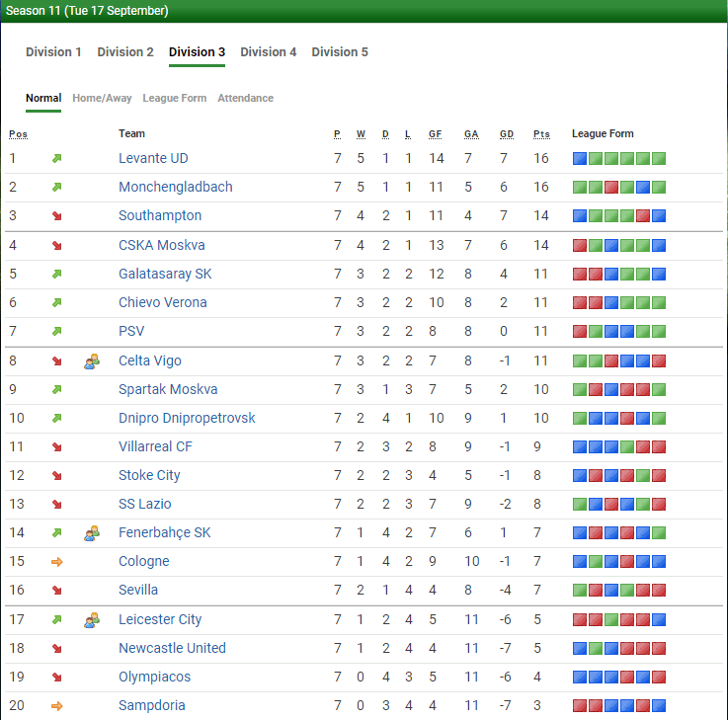728x720 pixels.
Task: Open the Division 5 tab
Action: pos(340,52)
